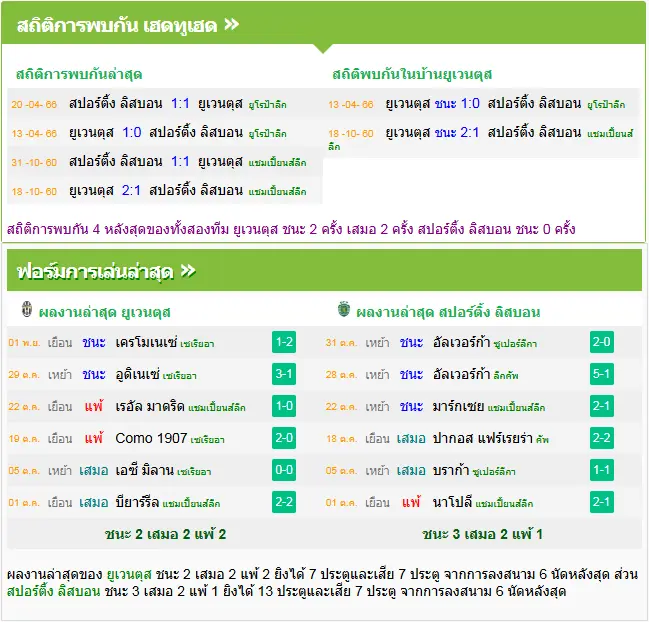Click ชนะ 2:1 in the Juventus home stats
This screenshot has width=649, height=622.
coord(457,132)
